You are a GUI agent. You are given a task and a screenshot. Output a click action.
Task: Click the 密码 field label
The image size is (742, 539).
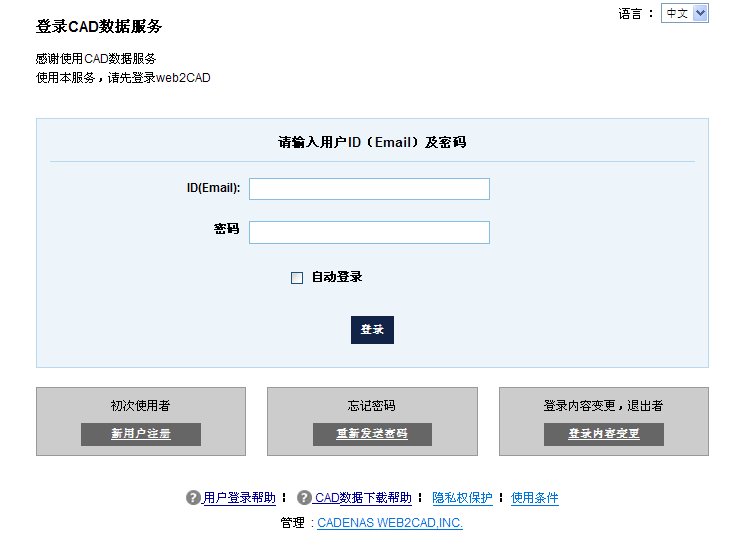click(226, 229)
